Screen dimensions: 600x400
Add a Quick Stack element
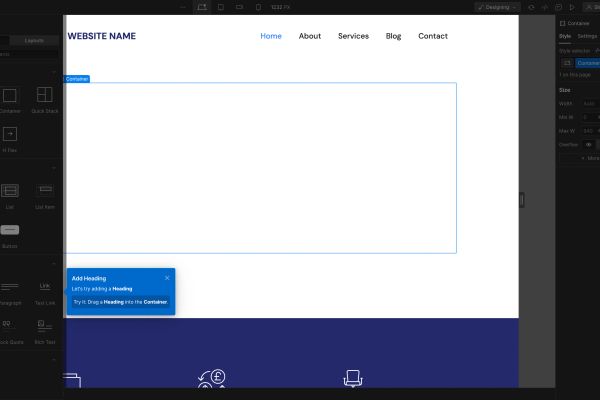(x=45, y=100)
